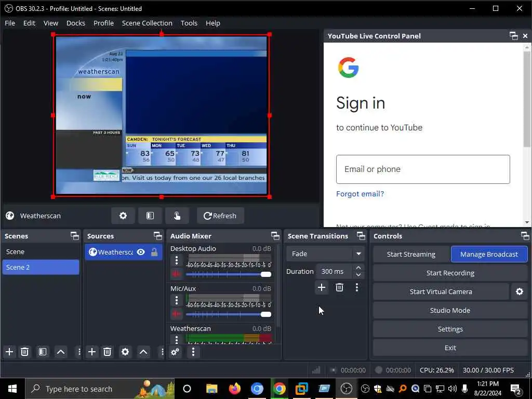Decrease transition duration with down arrow
The width and height of the screenshot is (532, 399).
tap(358, 275)
